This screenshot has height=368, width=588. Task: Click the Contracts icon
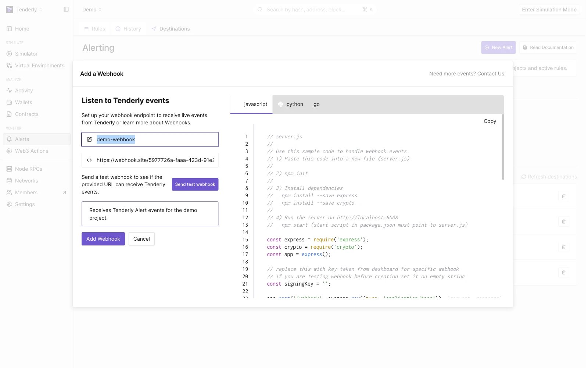(x=9, y=114)
